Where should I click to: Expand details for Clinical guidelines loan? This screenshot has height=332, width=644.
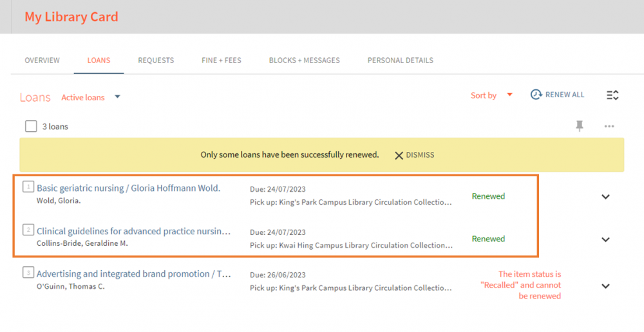click(605, 239)
